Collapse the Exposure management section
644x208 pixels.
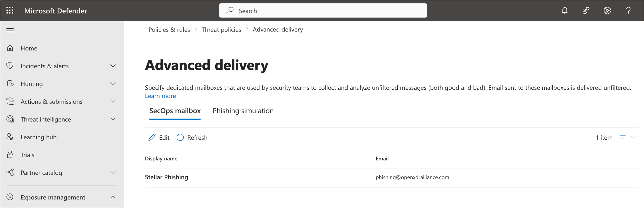(113, 197)
